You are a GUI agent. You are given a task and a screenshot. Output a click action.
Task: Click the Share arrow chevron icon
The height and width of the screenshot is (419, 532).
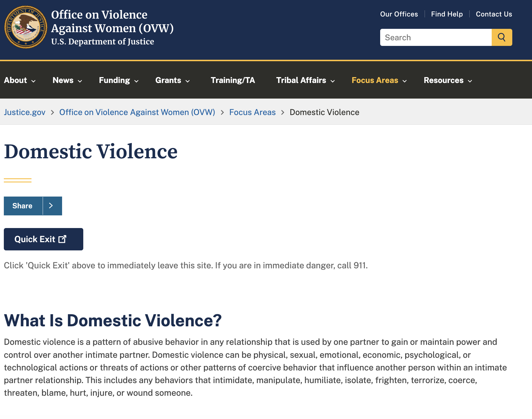point(51,206)
